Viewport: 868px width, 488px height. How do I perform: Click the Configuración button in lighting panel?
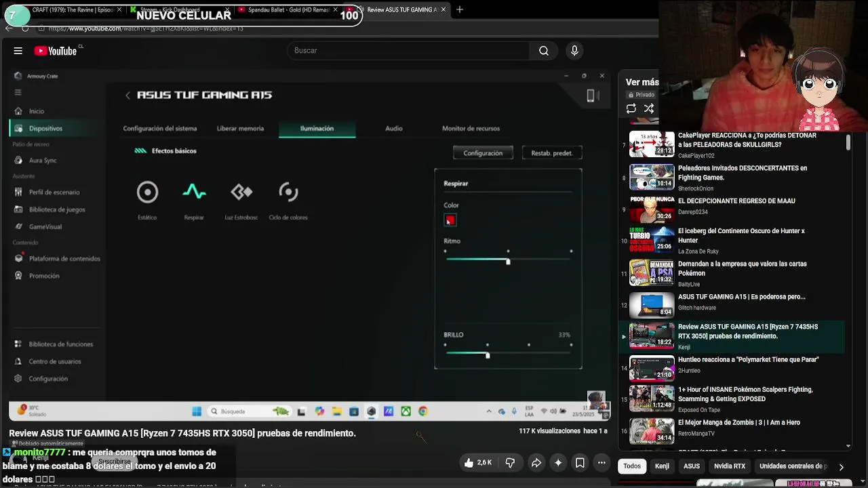pos(483,153)
